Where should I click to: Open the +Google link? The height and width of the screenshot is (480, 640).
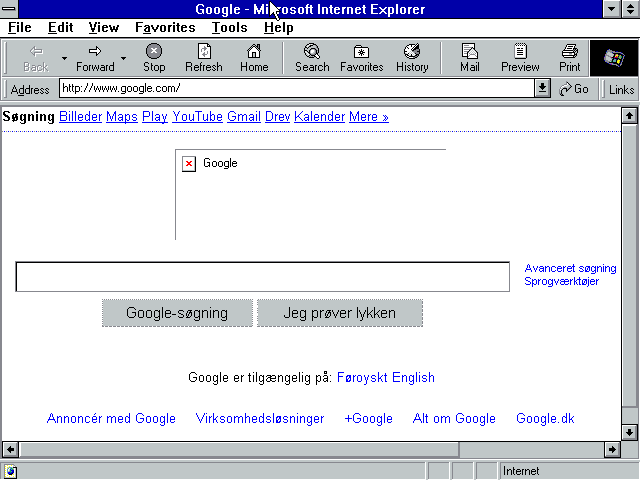(369, 418)
